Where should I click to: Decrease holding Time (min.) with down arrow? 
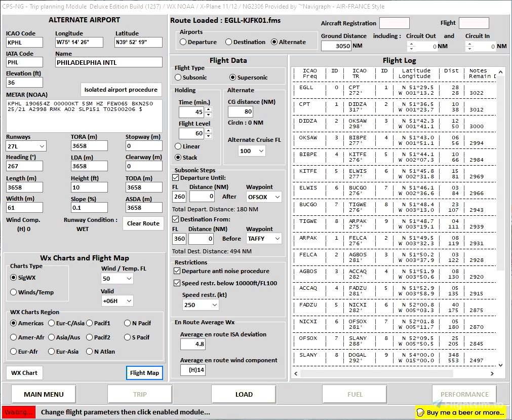(208, 114)
